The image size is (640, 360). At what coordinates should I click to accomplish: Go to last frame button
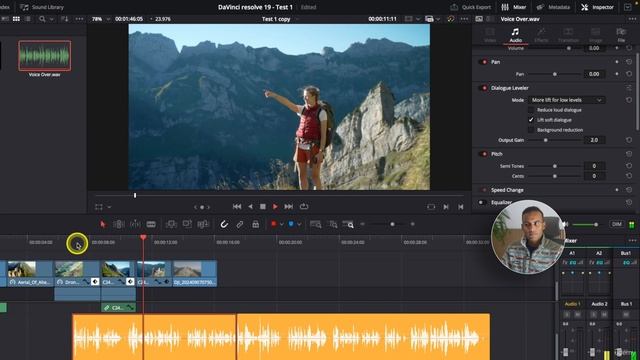click(x=289, y=207)
